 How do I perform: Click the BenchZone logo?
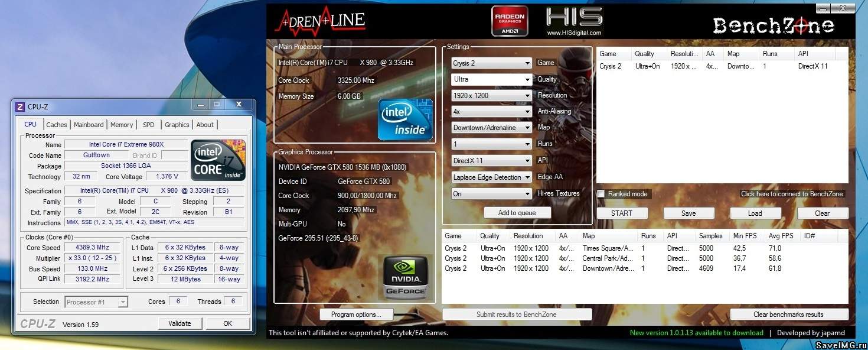pos(773,25)
